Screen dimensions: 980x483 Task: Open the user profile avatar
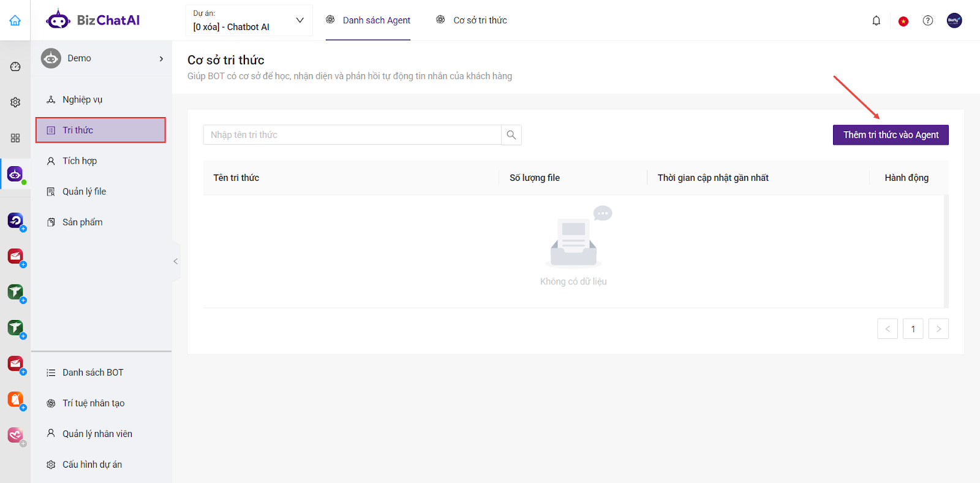coord(954,21)
